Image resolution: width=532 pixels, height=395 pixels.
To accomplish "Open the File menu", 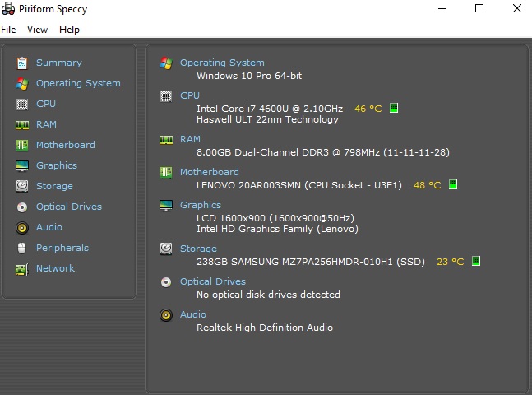I will (x=8, y=30).
